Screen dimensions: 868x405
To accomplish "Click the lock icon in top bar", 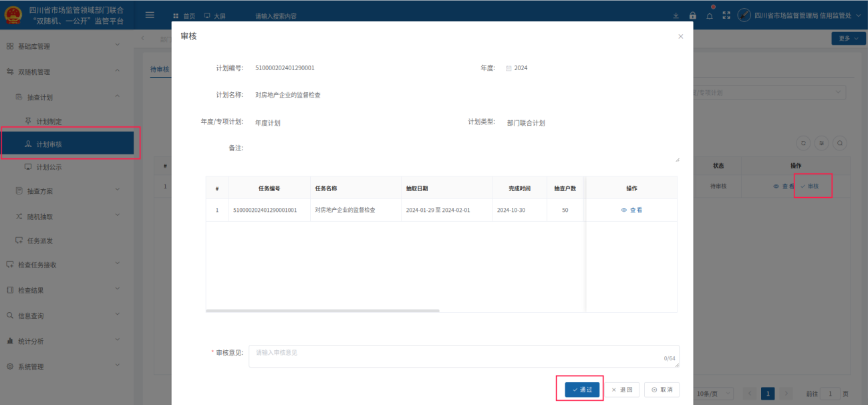I will pos(692,15).
